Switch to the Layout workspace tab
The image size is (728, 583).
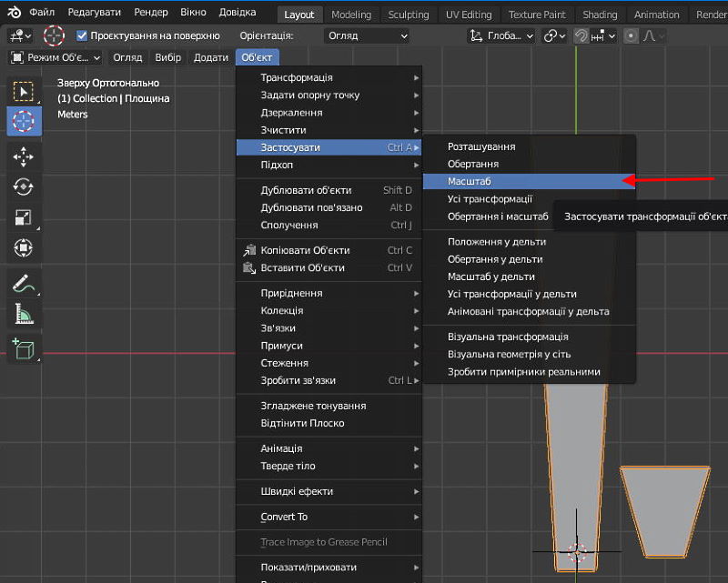[x=299, y=15]
